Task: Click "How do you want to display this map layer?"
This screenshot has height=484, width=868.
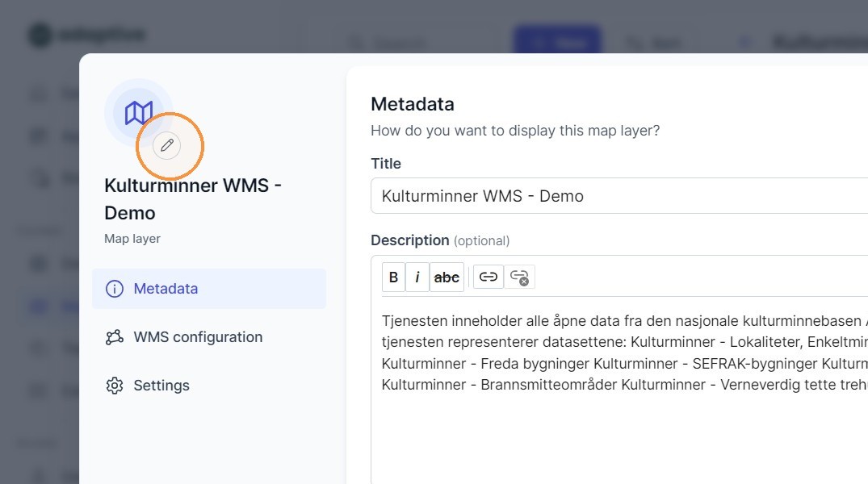Action: click(x=515, y=131)
